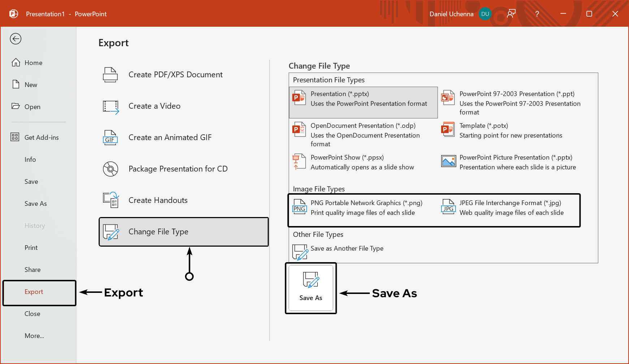The height and width of the screenshot is (364, 629).
Task: Select Change File Type option
Action: [x=184, y=232]
